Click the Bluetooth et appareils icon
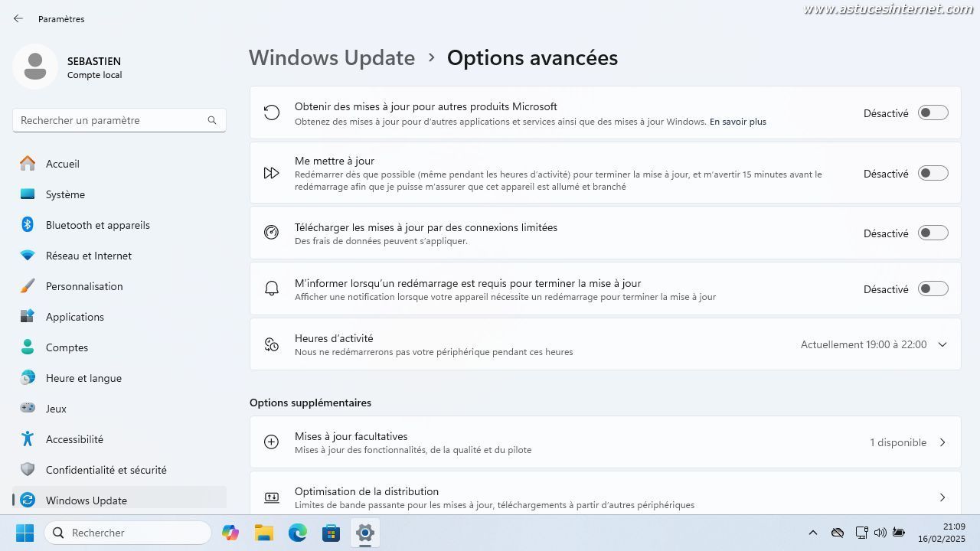980x551 pixels. pyautogui.click(x=28, y=225)
